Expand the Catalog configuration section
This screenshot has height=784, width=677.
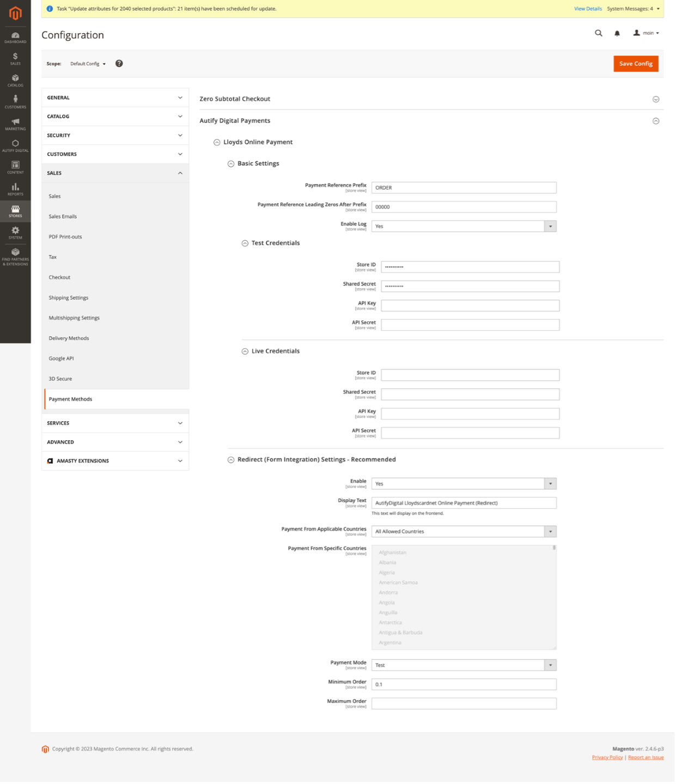pos(115,117)
